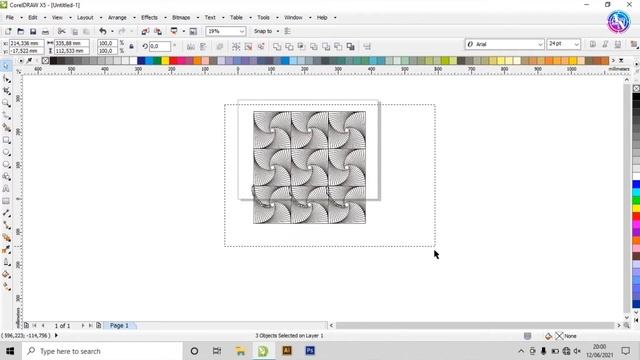Select the Zoom tool in toolbox
Image resolution: width=640 pixels, height=360 pixels.
(x=6, y=103)
